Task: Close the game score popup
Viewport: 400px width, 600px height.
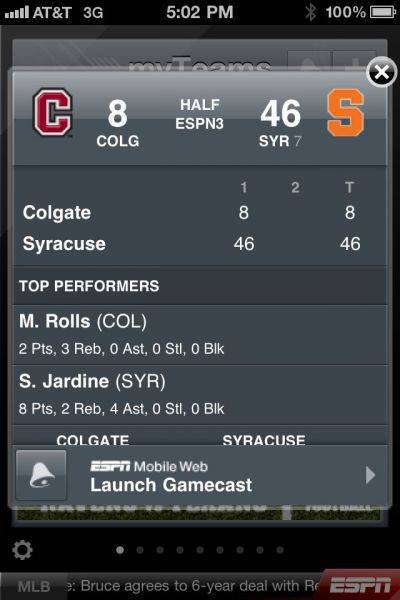Action: 381,72
